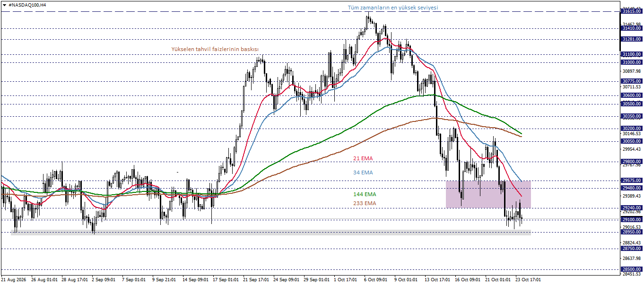Click the '9 Oct 01:01' time axis label
Image resolution: width=644 pixels, height=285 pixels.
click(406, 280)
